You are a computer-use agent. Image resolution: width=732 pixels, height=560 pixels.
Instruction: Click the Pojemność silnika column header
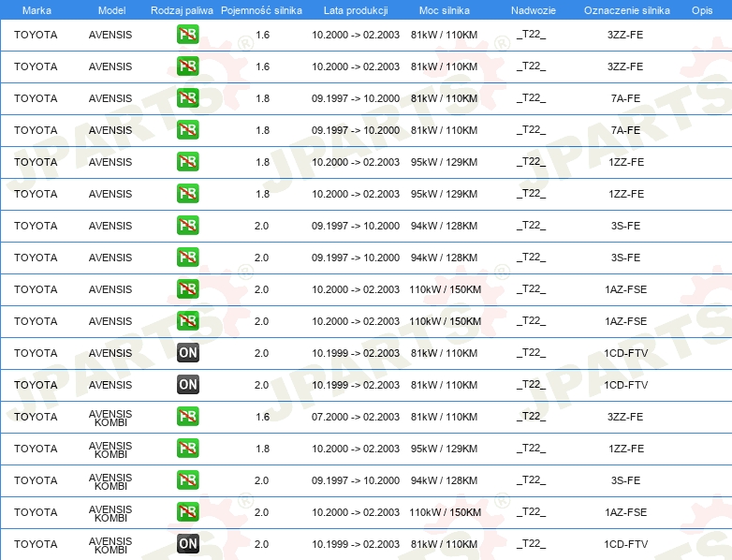(x=261, y=10)
